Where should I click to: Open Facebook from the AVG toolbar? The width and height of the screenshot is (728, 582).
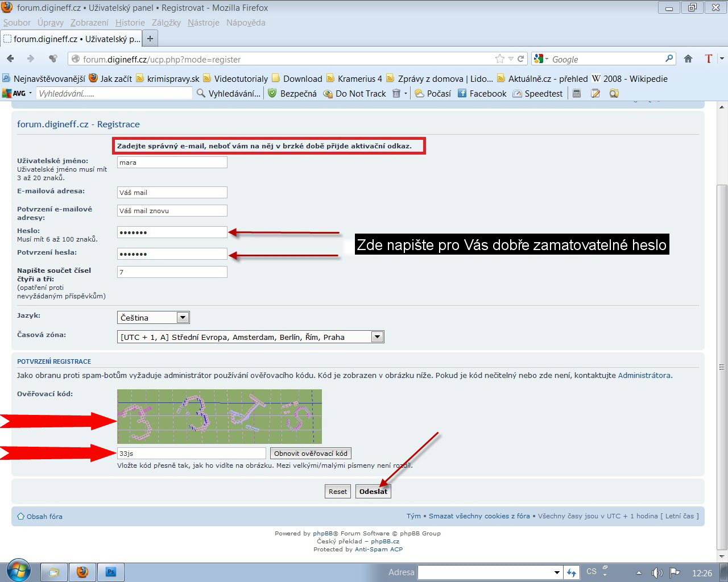pyautogui.click(x=482, y=93)
